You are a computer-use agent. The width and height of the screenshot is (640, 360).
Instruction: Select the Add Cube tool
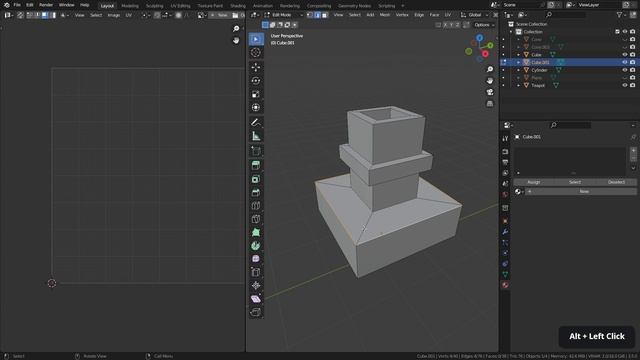[x=256, y=151]
